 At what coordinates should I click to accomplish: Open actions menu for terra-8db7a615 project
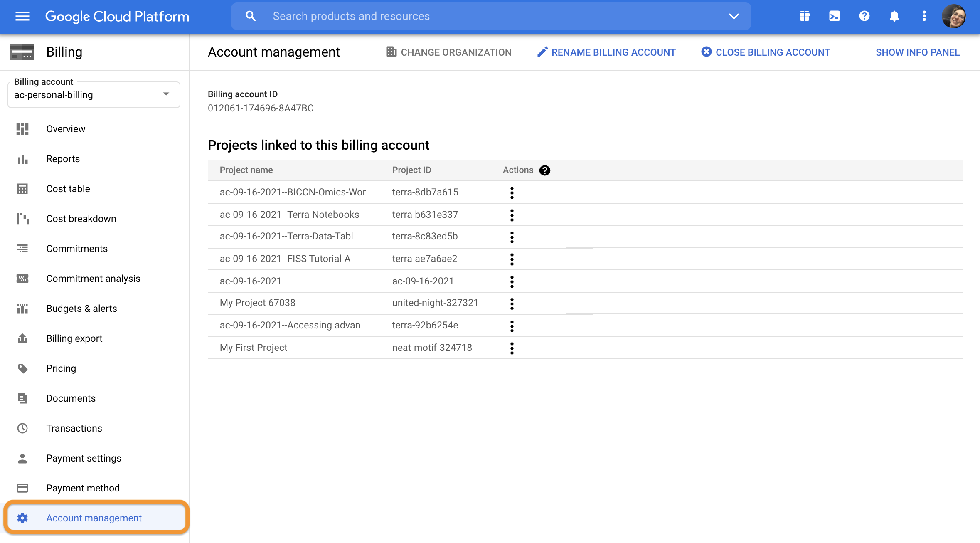point(512,193)
